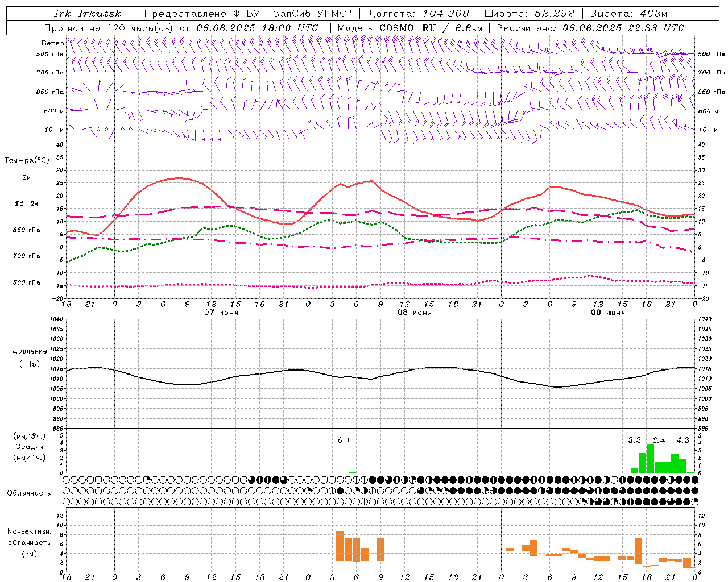Click the forecast start 06.06.2025 18:00 UTC

(257, 28)
